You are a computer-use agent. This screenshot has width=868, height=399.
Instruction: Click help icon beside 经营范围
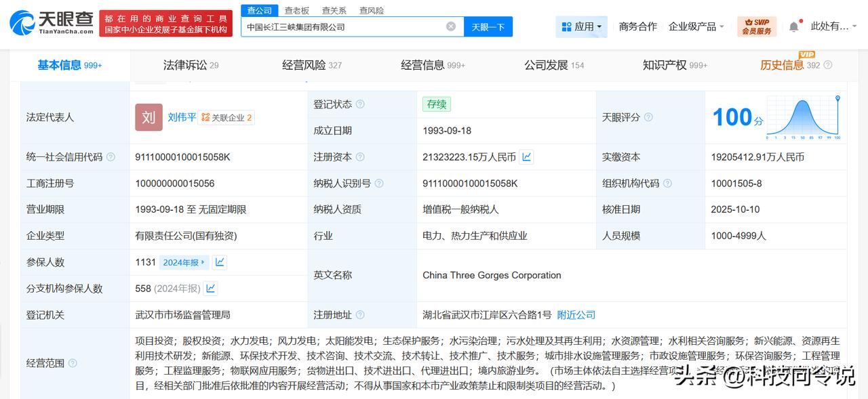click(73, 363)
